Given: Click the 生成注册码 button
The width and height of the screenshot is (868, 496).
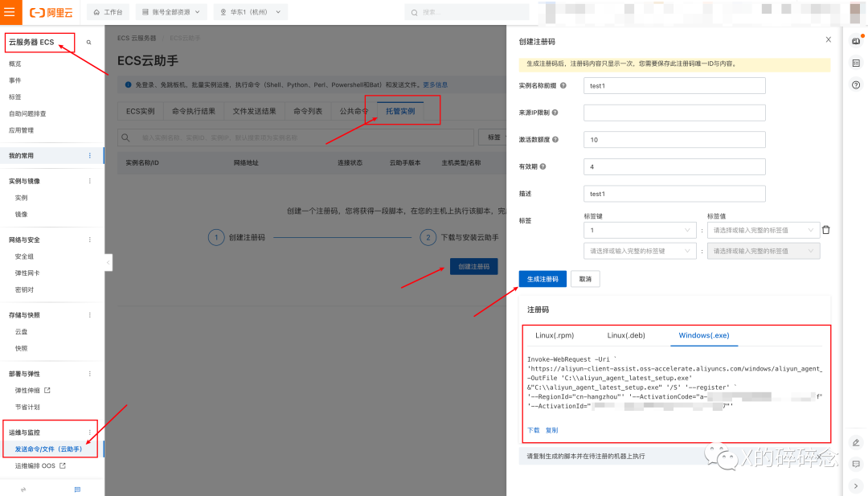Looking at the screenshot, I should point(542,279).
